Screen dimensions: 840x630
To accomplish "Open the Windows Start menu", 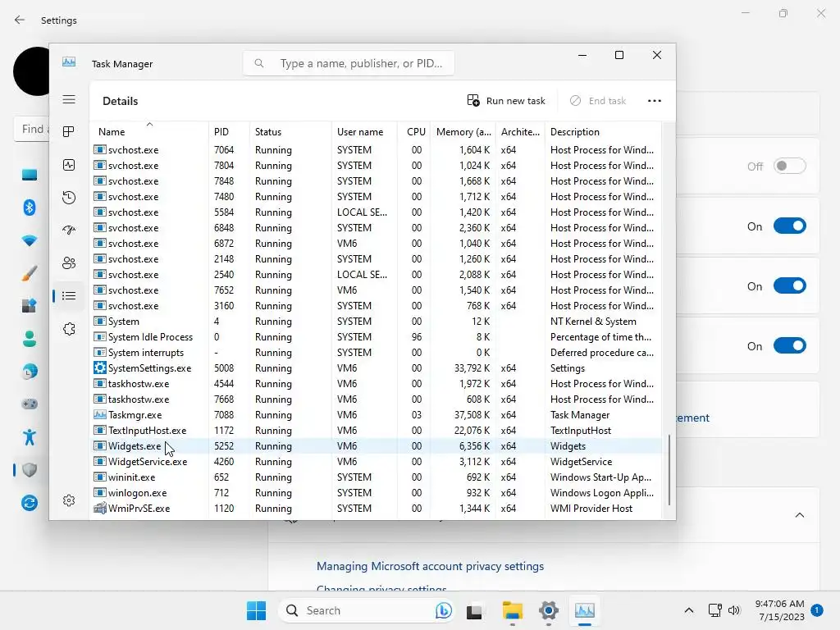I will [256, 610].
